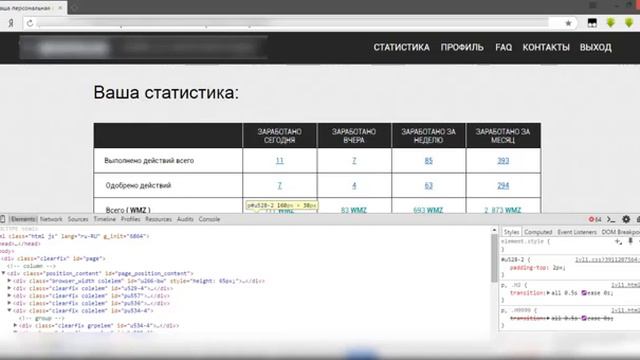Bookmark the page with the star icon
The width and height of the screenshot is (640, 360).
click(568, 23)
